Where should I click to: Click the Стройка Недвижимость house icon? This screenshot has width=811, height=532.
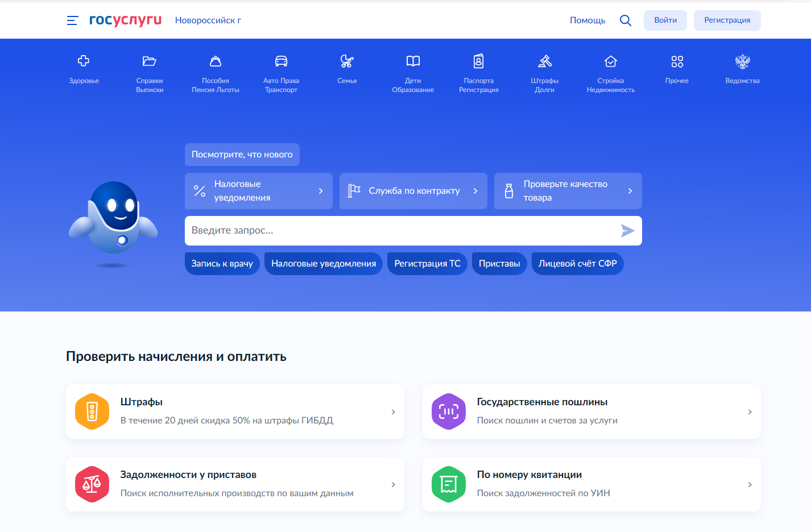click(610, 61)
